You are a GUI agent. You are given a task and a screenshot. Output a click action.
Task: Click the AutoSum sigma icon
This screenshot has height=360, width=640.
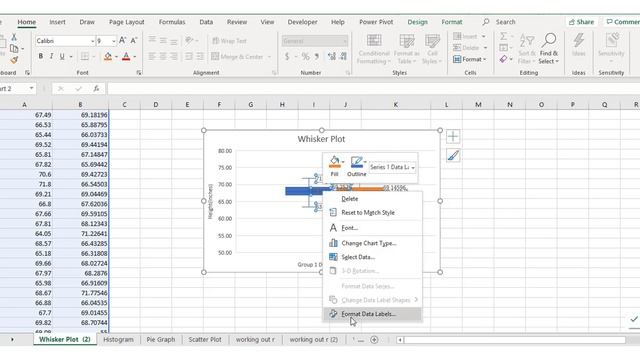point(504,36)
